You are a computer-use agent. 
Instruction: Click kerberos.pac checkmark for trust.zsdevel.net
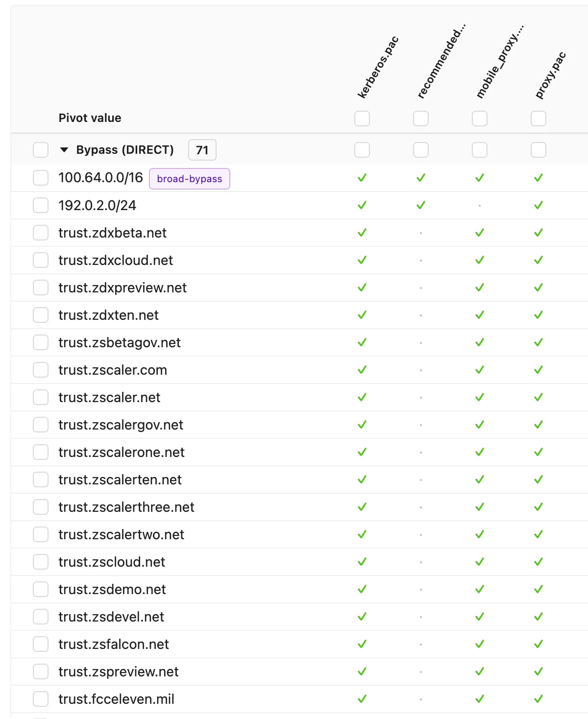pyautogui.click(x=362, y=617)
